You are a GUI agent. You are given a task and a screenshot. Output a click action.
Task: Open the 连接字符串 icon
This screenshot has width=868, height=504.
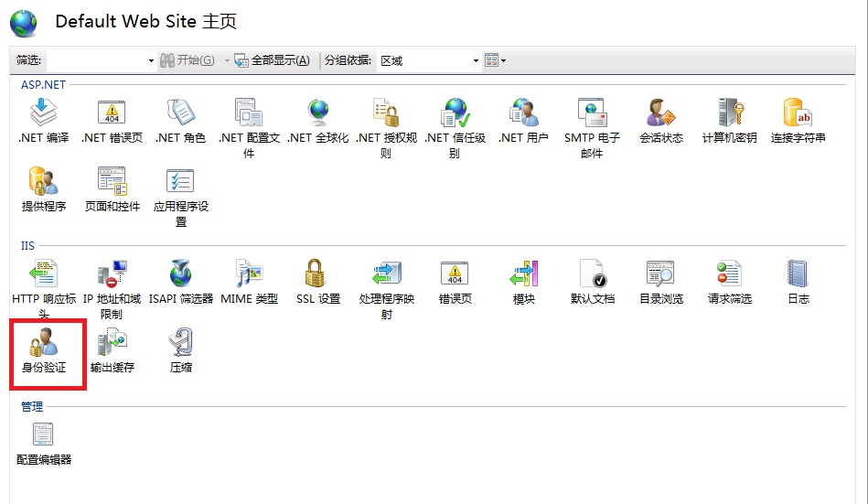(798, 113)
